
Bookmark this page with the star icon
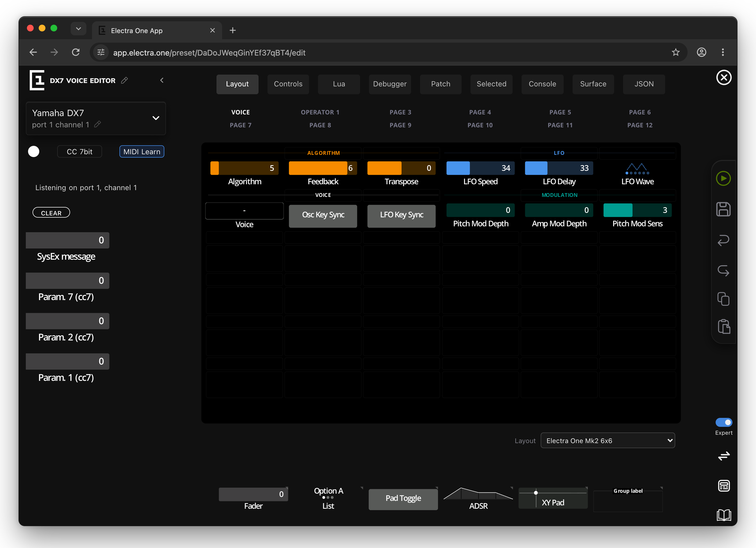pos(675,52)
